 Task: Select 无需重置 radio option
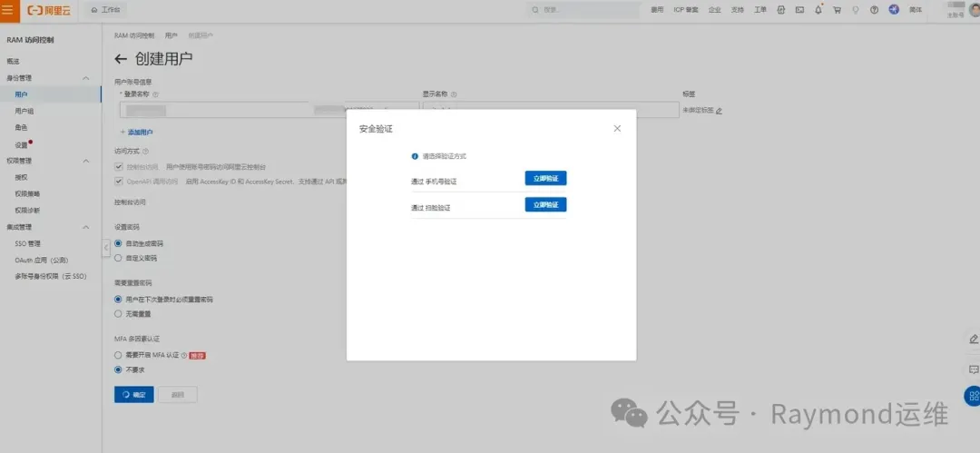118,313
